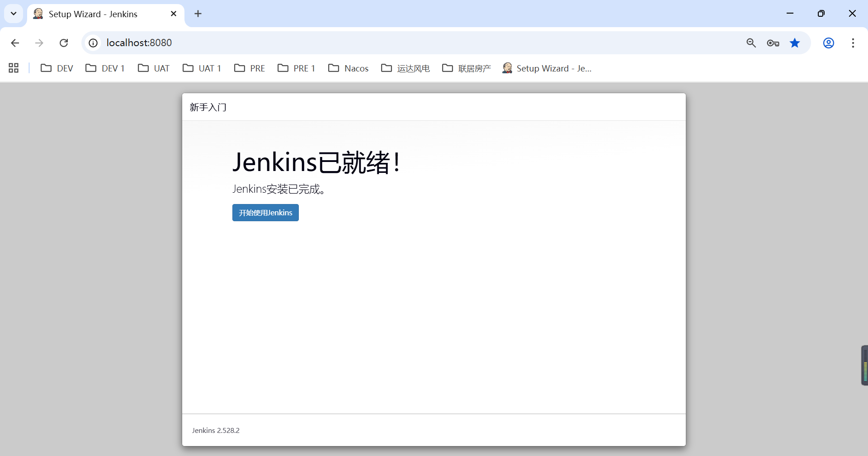Click the Jenkins安装已完成。 message
The height and width of the screenshot is (456, 868).
pyautogui.click(x=279, y=189)
